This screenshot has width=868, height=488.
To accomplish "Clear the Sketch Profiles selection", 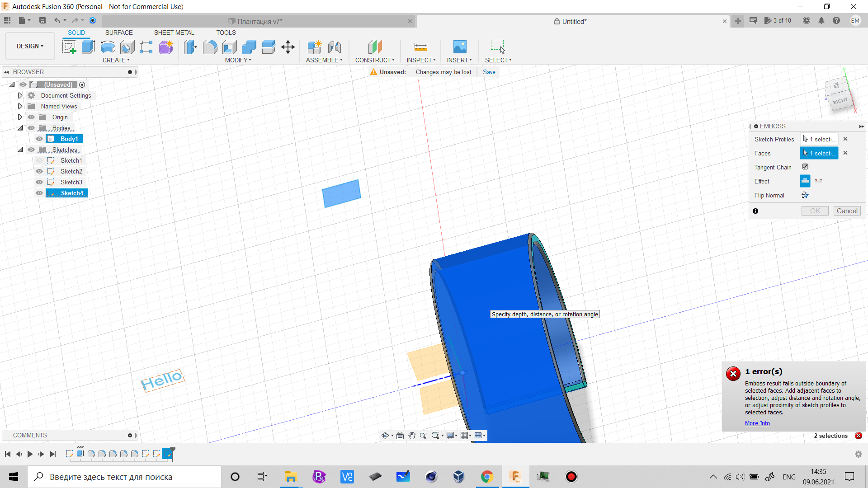I will (845, 139).
